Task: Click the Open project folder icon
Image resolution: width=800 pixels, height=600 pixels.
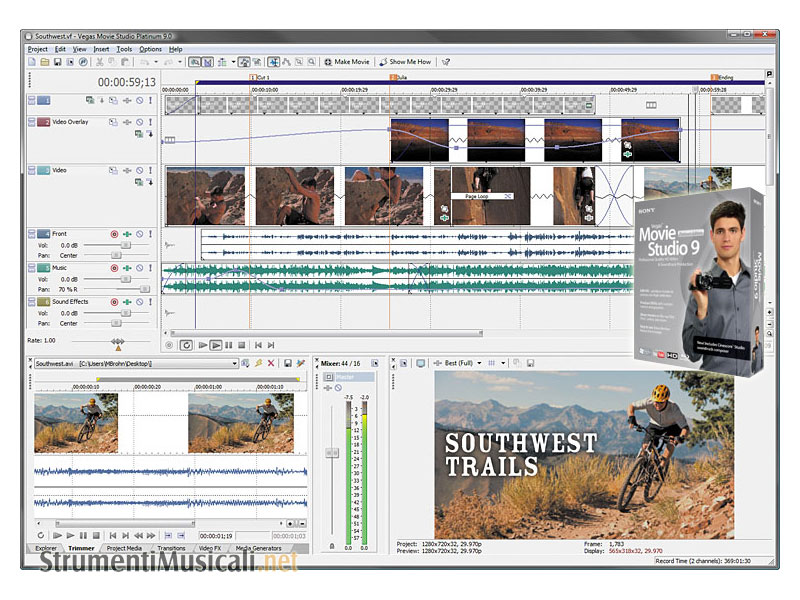Action: pyautogui.click(x=44, y=62)
